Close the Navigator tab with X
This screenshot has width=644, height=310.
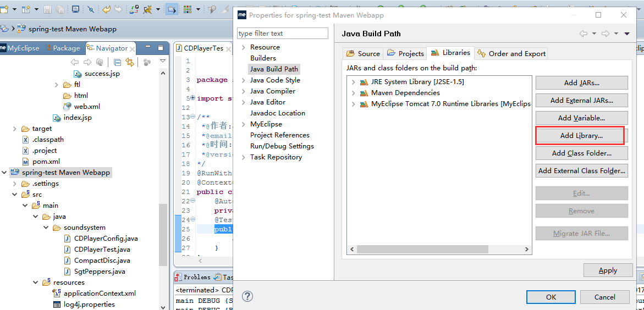pyautogui.click(x=132, y=49)
